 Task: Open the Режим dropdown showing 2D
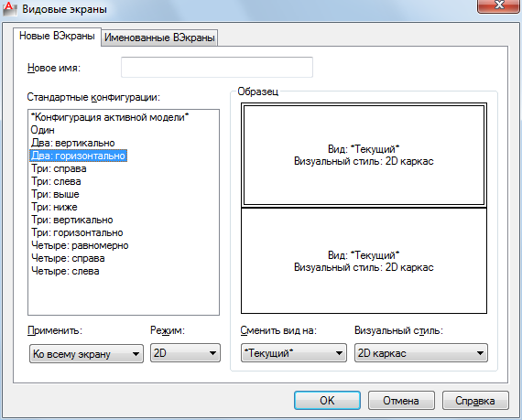point(185,353)
